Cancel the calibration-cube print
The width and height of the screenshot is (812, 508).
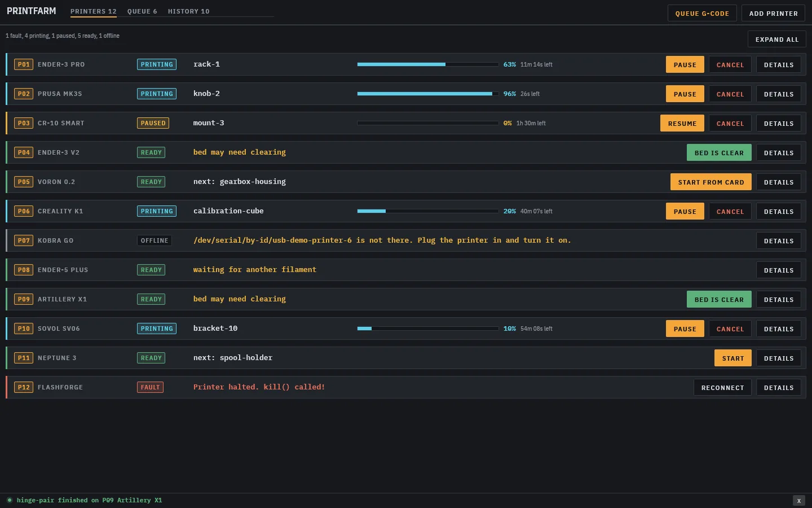coord(730,212)
